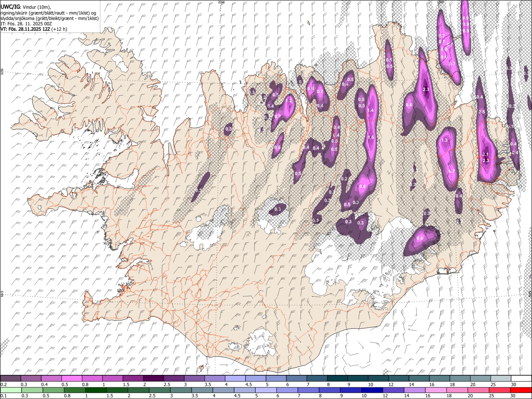Select the pale green 0.1 swatch in bottom legend
The height and width of the screenshot is (399, 532).
point(11,390)
